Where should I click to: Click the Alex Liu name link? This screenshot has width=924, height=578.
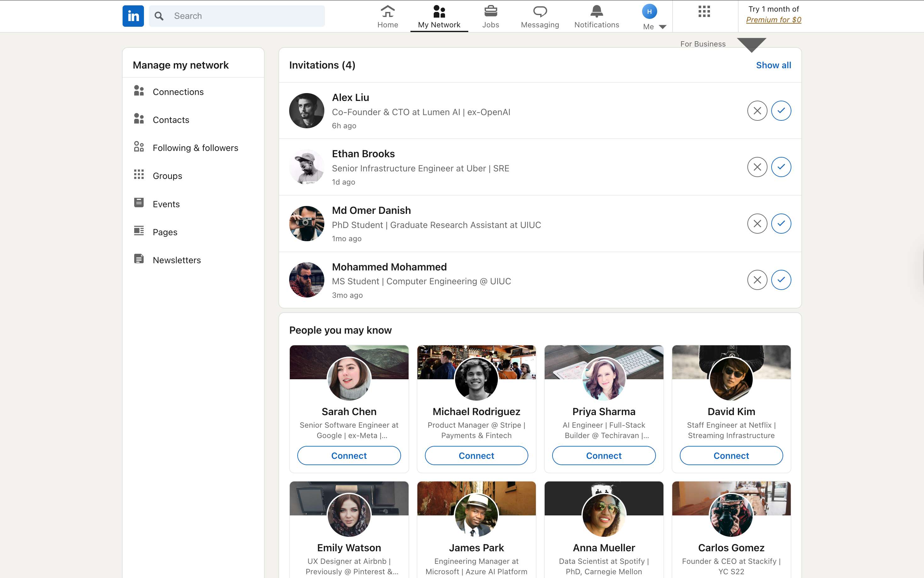point(350,97)
